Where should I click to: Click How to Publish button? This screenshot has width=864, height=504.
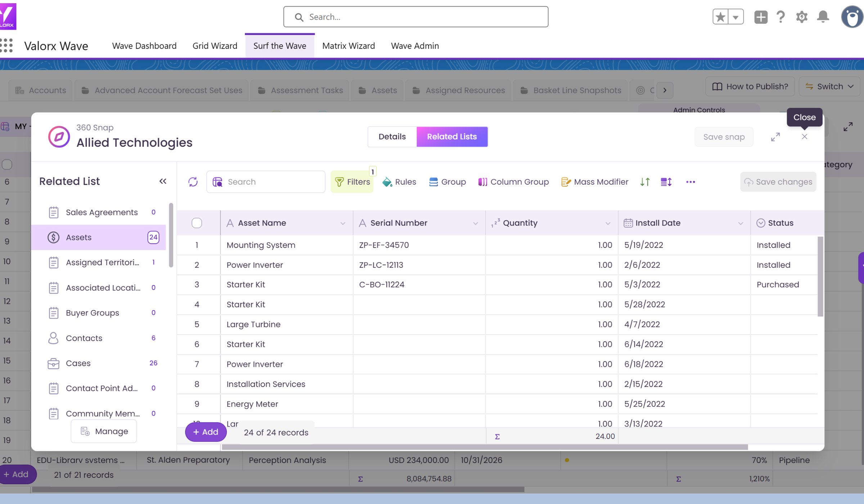click(x=750, y=86)
